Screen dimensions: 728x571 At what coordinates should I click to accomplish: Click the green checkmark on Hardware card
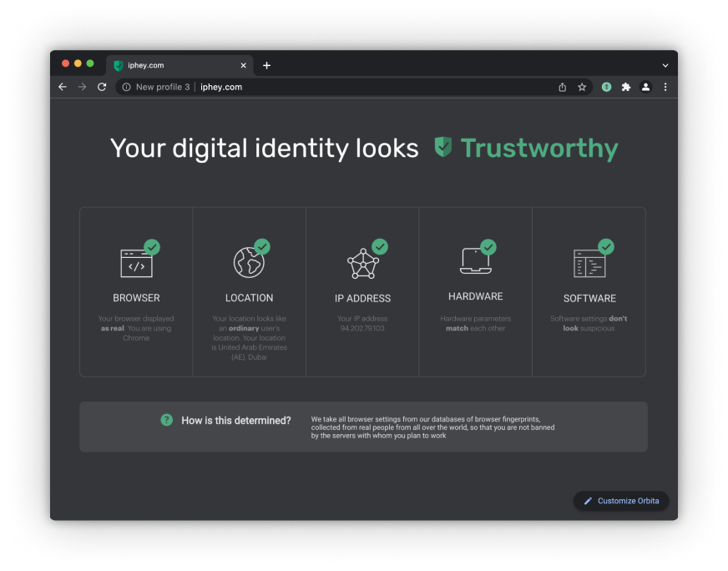tap(488, 247)
